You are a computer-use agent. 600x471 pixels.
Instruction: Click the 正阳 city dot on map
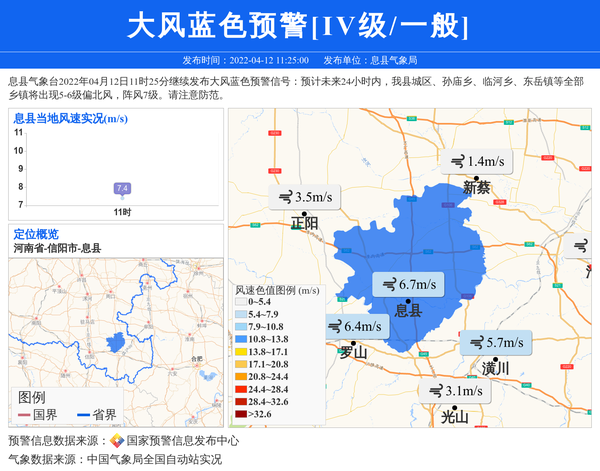[304, 214]
